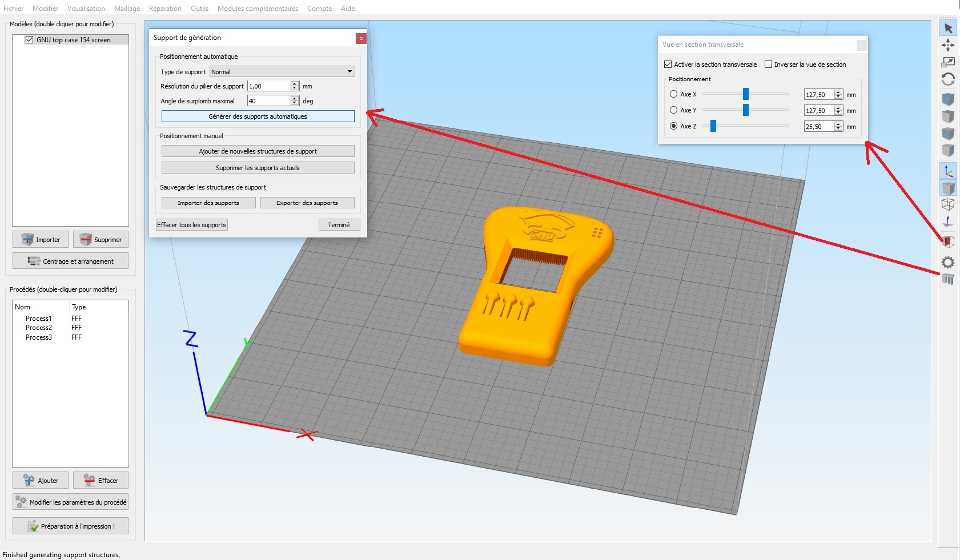The height and width of the screenshot is (560, 960).
Task: Click the Axe Z value field 25,50
Action: click(819, 126)
